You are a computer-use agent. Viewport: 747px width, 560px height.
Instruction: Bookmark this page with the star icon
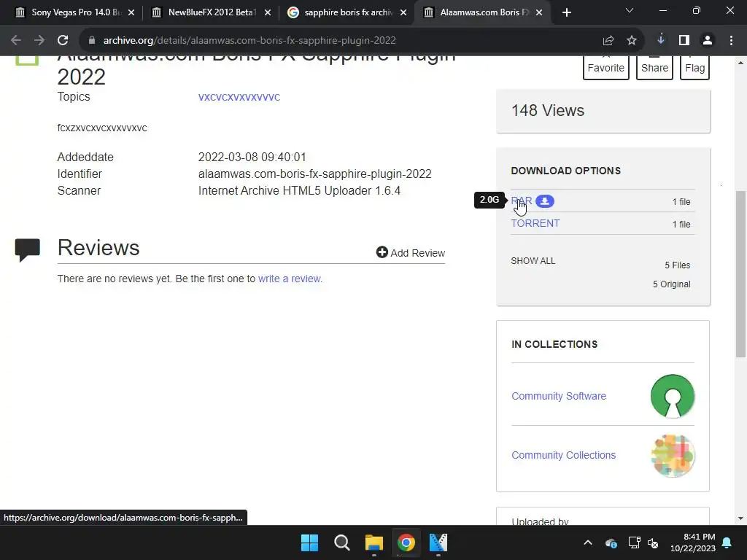pos(632,41)
